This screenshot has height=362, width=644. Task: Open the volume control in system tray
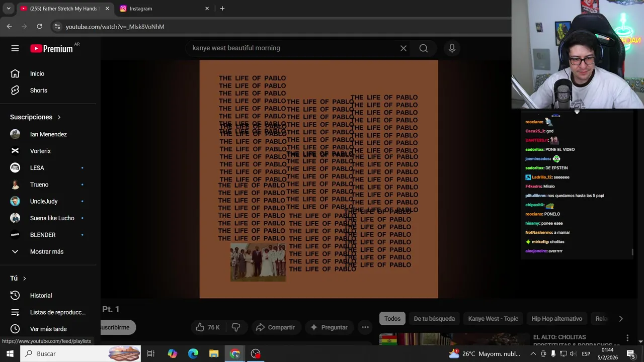[572, 354]
